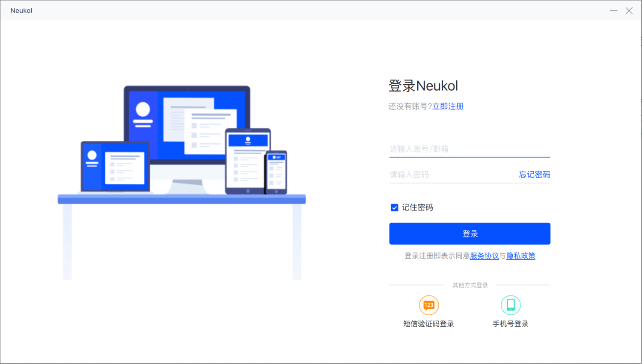Select the 手机号登录 text label
642x364 pixels.
511,324
